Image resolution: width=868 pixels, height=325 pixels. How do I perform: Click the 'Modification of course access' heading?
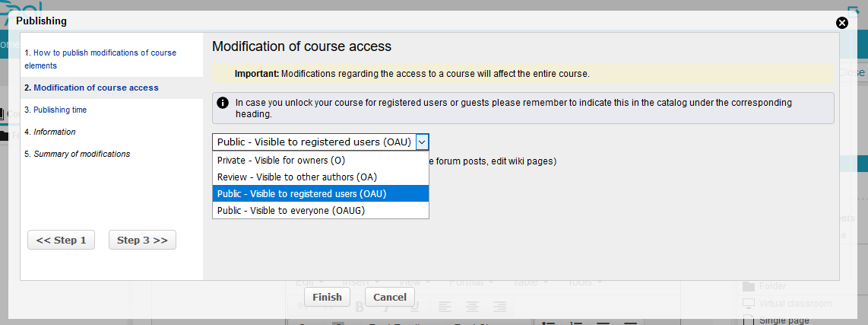click(302, 46)
